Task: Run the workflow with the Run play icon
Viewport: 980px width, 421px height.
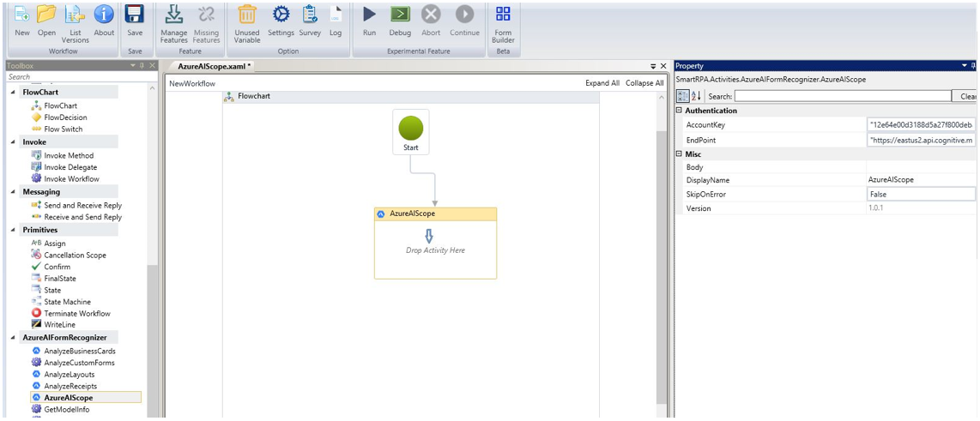Action: click(x=369, y=15)
